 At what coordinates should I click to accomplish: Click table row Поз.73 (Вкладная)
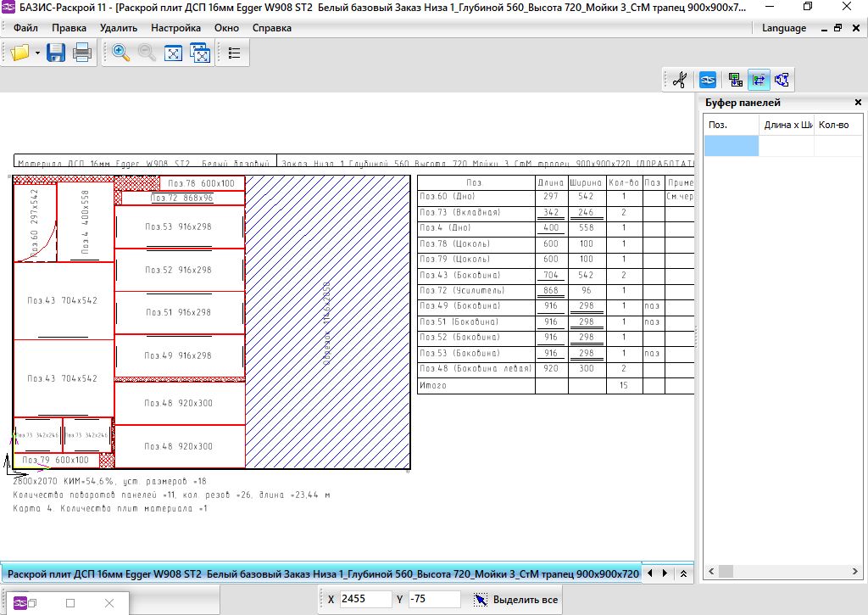pyautogui.click(x=555, y=213)
